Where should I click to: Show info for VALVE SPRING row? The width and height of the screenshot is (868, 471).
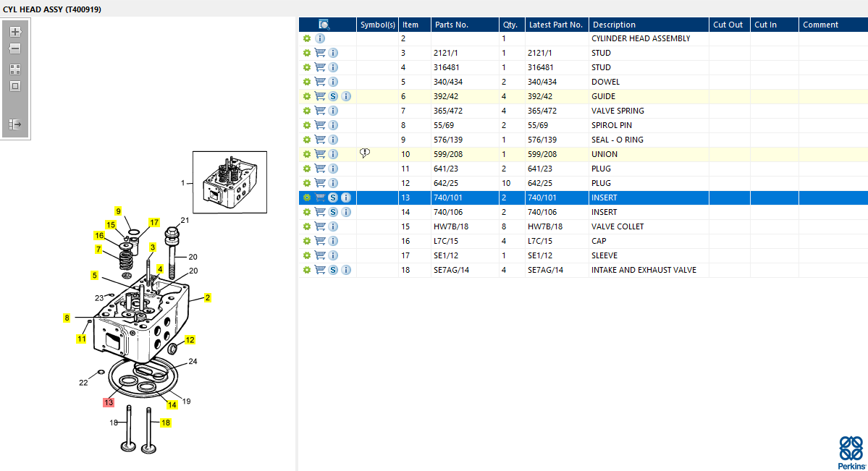(333, 111)
